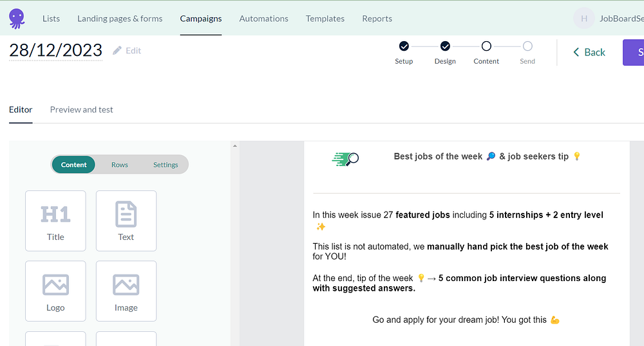Select the Content toggle in sidebar
Image resolution: width=644 pixels, height=346 pixels.
click(x=73, y=165)
